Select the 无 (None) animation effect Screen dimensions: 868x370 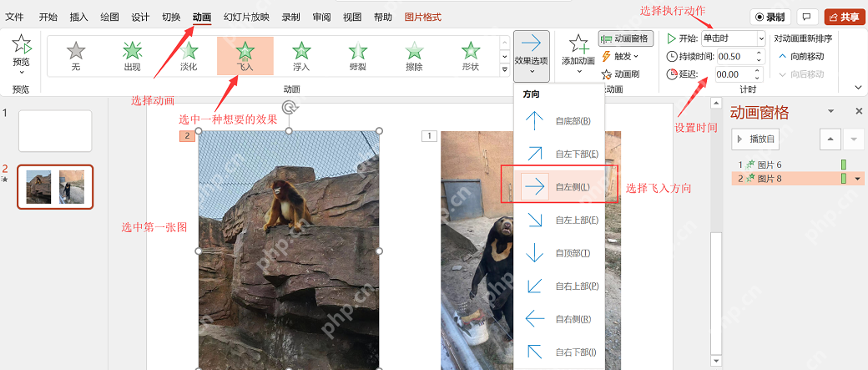[x=76, y=57]
